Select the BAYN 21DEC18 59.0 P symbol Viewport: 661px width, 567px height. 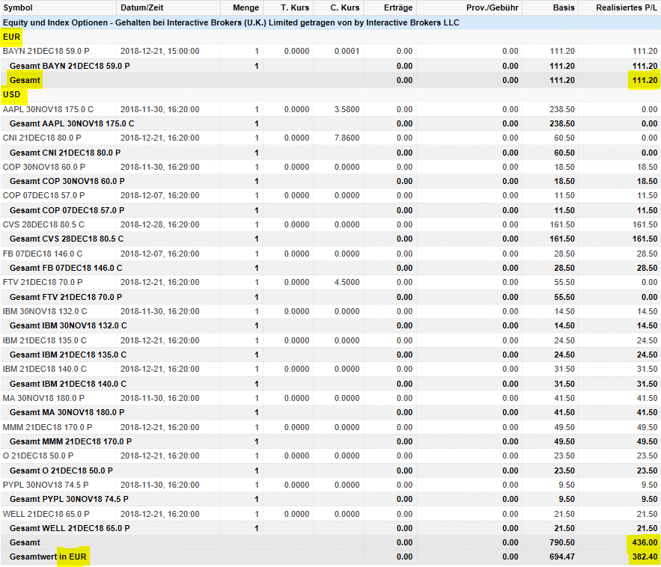click(46, 51)
